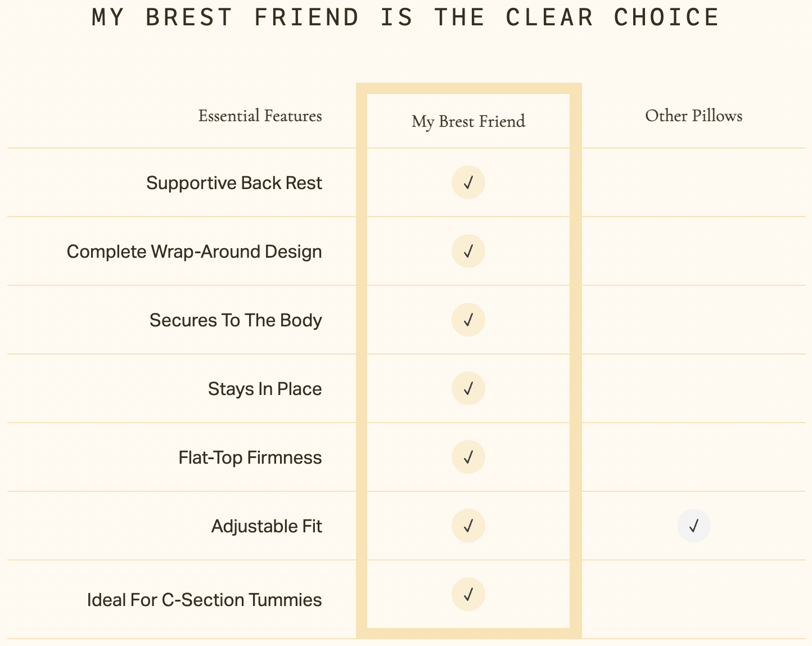
Task: Click My Brest Friend Adjustable Fit checkmark
Action: click(x=468, y=526)
